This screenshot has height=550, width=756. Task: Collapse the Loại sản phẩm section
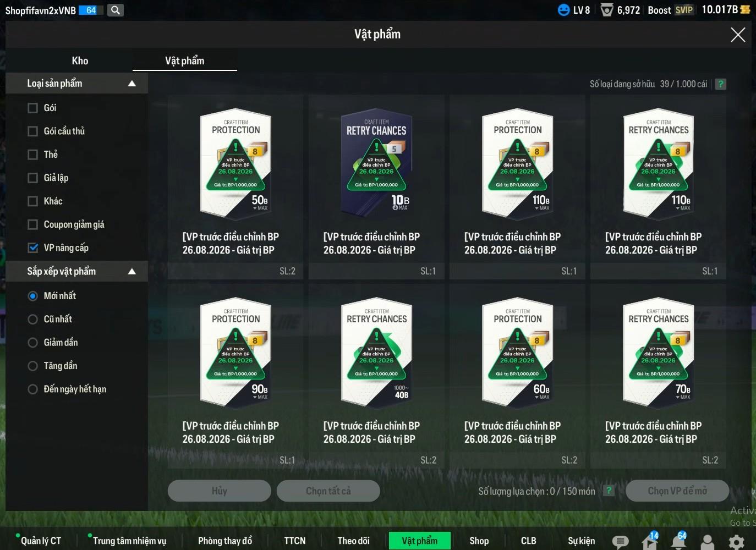point(132,84)
